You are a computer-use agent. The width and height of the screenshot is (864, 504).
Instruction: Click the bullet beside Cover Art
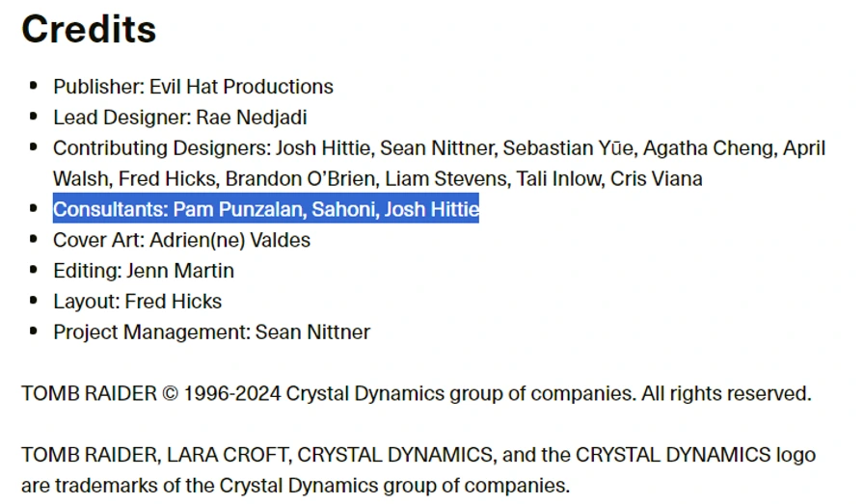click(35, 239)
